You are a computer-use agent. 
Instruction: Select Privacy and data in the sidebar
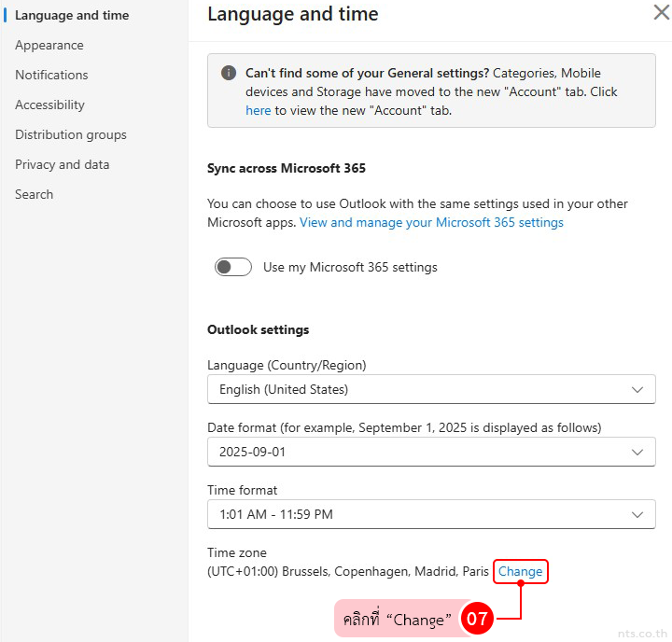pos(62,164)
